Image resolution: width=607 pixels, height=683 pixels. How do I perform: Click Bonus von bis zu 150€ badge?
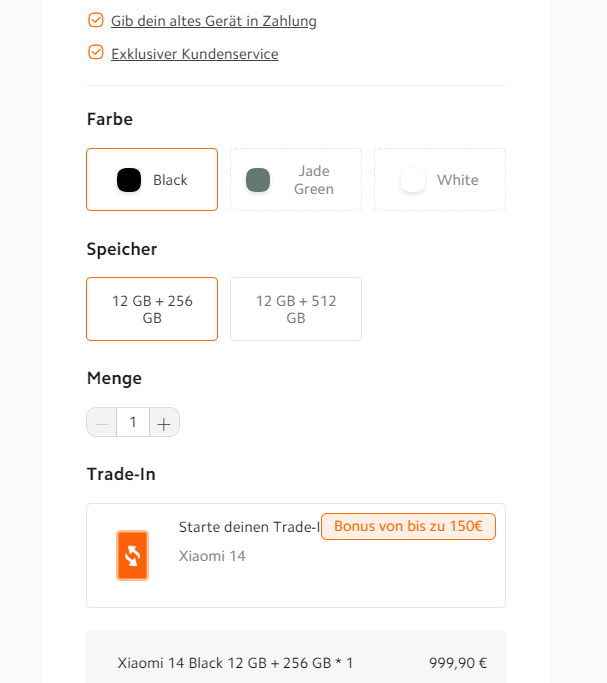(x=408, y=526)
